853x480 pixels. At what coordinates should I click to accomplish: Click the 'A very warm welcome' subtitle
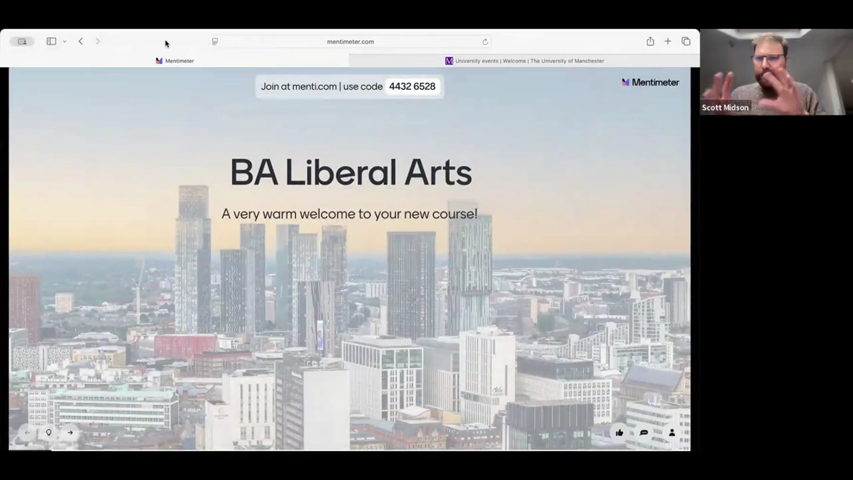(349, 214)
